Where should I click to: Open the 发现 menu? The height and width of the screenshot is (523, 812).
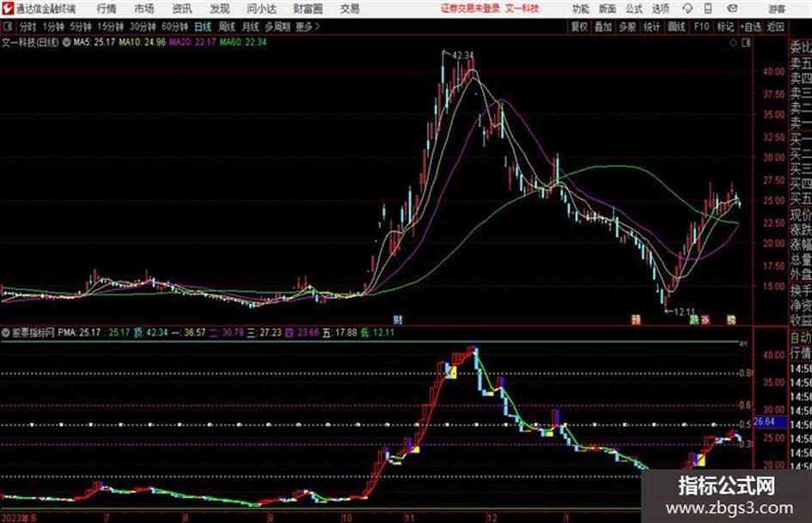tap(220, 9)
